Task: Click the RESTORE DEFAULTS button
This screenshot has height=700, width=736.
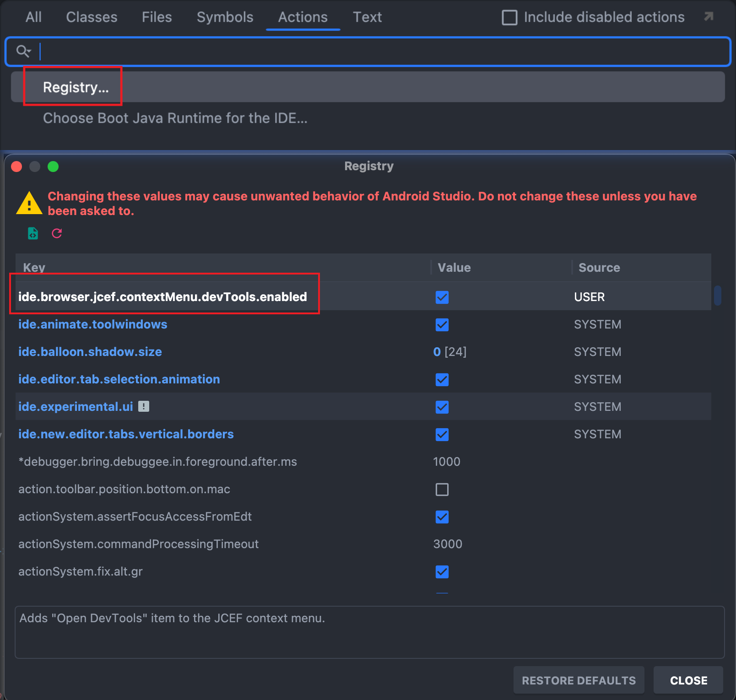Action: (x=579, y=680)
